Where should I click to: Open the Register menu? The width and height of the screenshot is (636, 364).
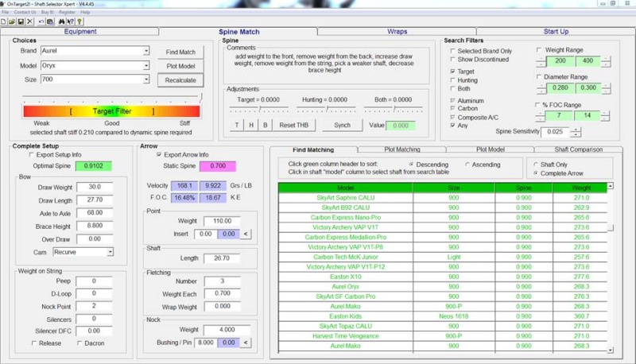67,12
